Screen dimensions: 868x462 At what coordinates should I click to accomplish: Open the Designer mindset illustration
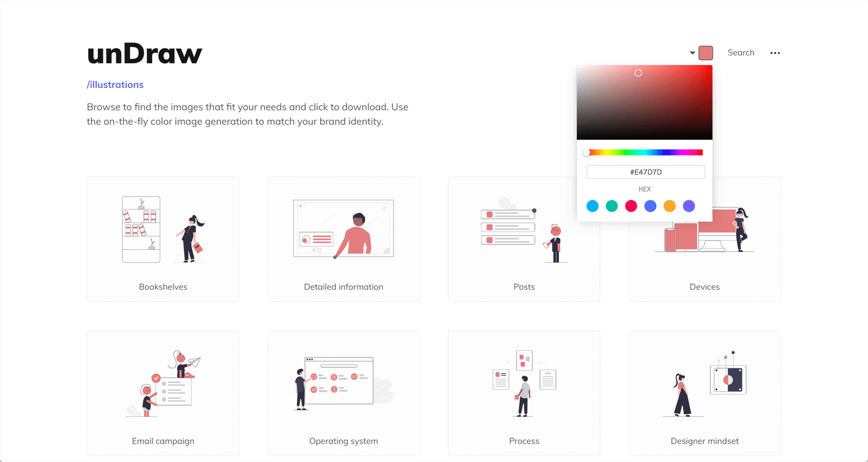pos(705,393)
